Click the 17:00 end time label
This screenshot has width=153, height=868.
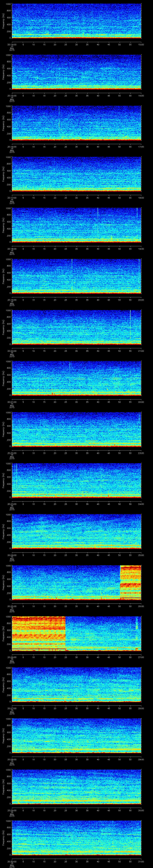[141, 147]
